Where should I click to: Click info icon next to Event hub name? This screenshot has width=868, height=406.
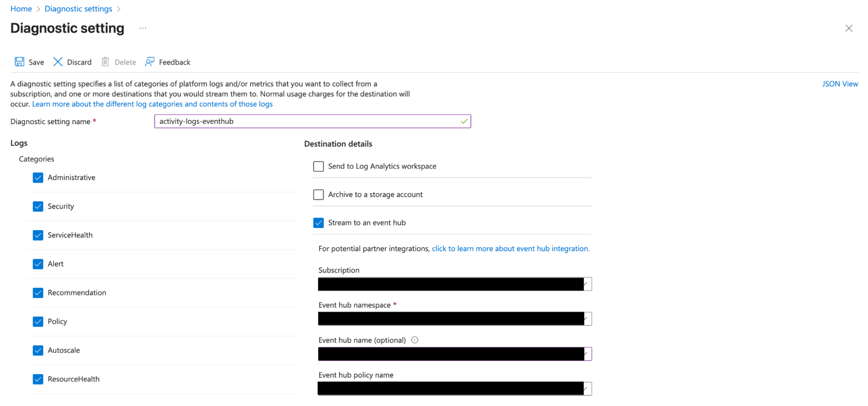click(415, 340)
